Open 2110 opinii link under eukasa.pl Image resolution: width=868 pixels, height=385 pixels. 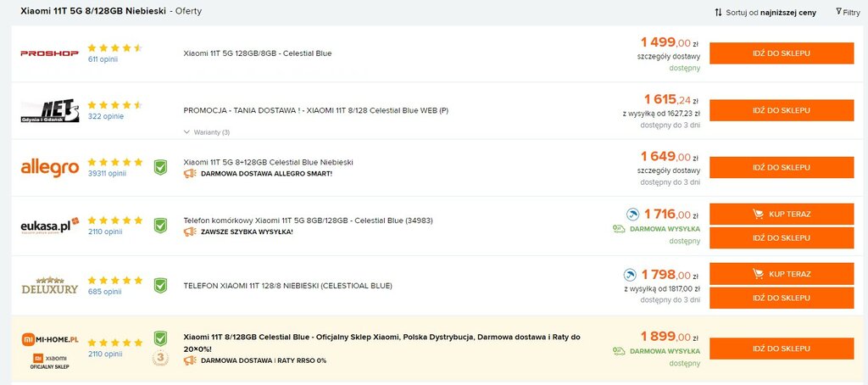click(104, 232)
